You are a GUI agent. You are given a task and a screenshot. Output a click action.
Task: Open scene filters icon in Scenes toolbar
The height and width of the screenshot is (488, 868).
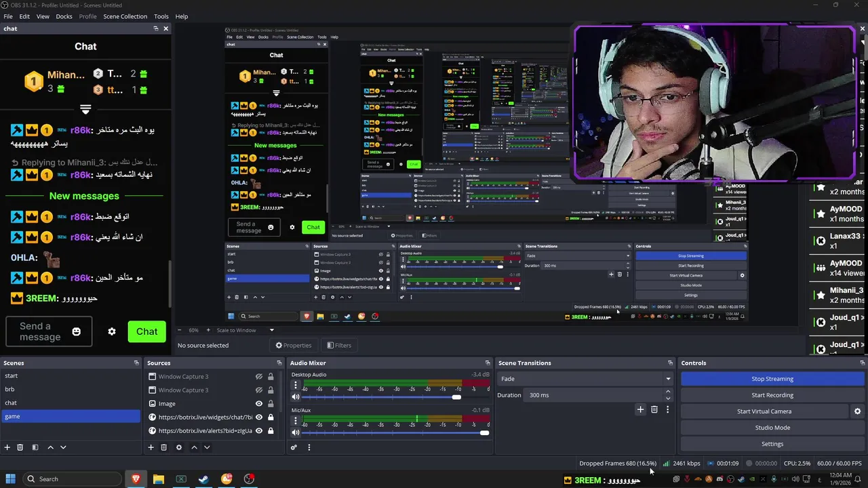coord(35,447)
